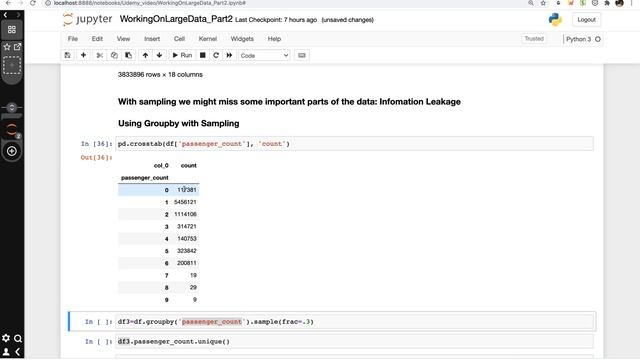Open the Cell menu

(179, 39)
